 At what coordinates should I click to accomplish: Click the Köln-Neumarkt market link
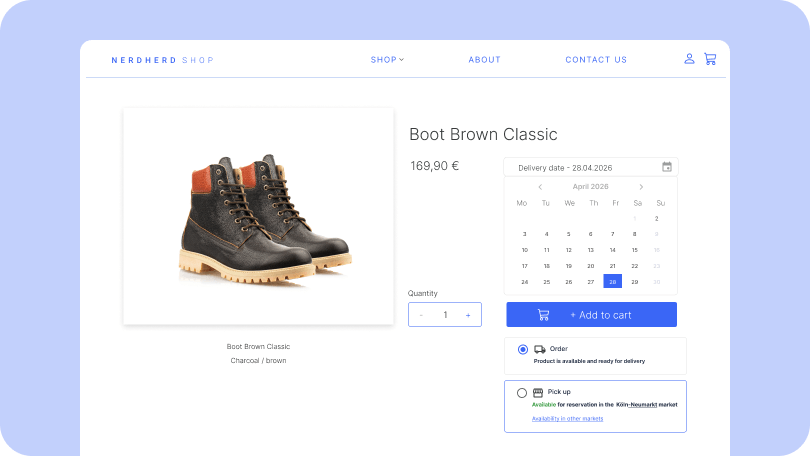pyautogui.click(x=636, y=405)
